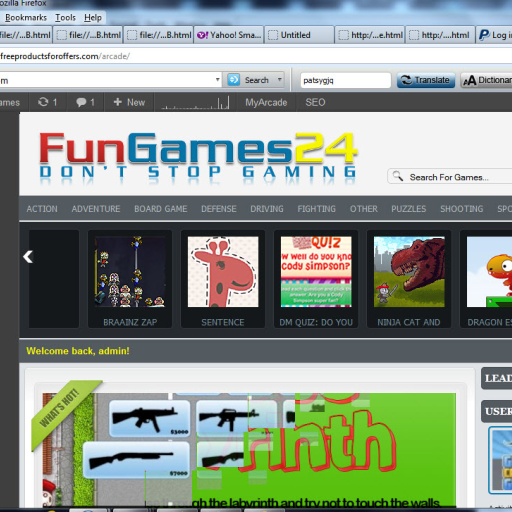Open the Braainz Zap game thumbnail
Screen dimensions: 512x512
(x=130, y=272)
